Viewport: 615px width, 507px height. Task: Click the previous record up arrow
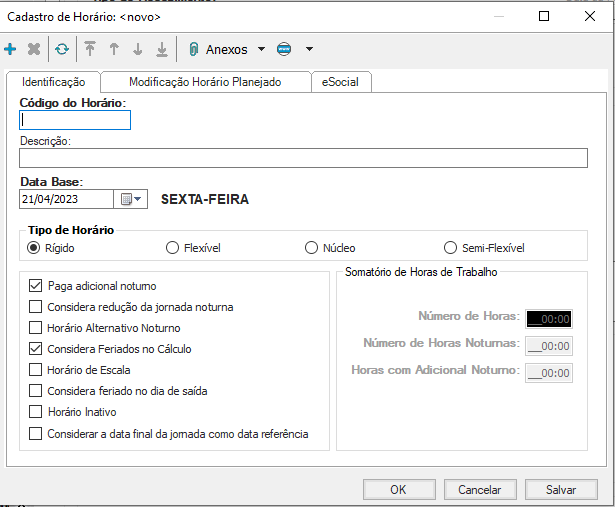tap(114, 49)
